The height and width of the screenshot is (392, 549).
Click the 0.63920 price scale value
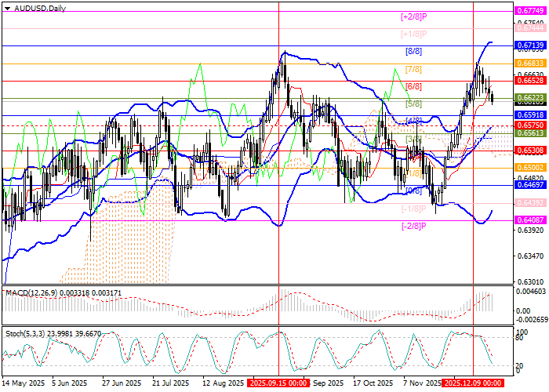pyautogui.click(x=529, y=230)
